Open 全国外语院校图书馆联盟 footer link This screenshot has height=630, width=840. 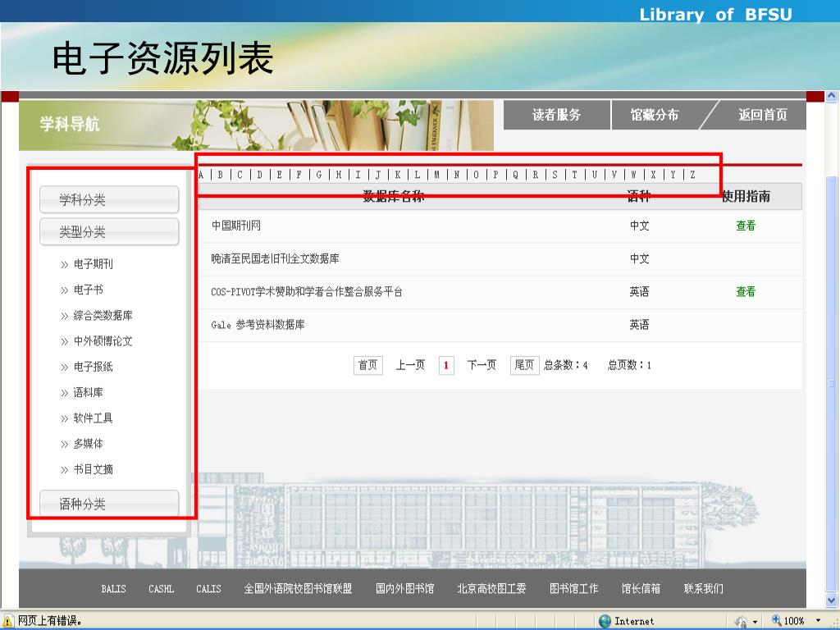pos(298,589)
